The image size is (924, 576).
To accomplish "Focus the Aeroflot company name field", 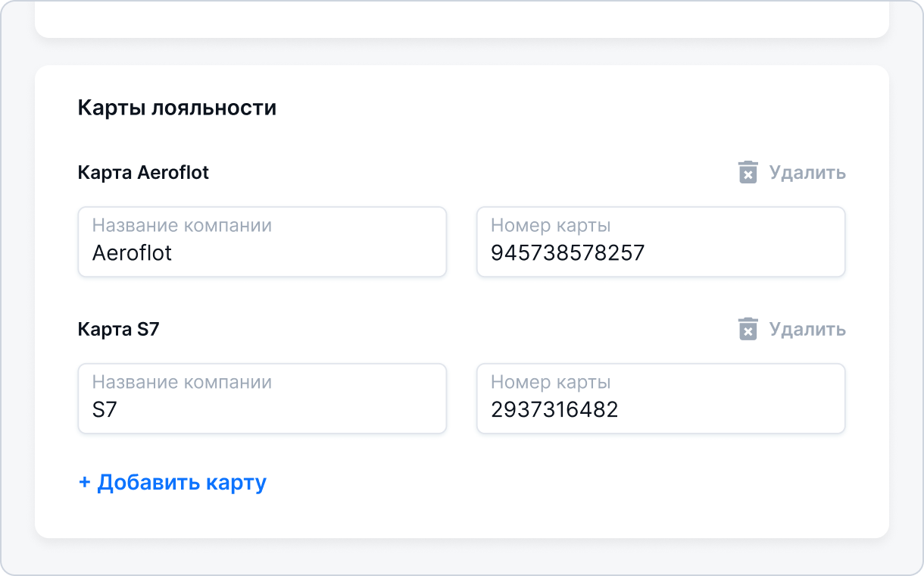I will tap(262, 242).
